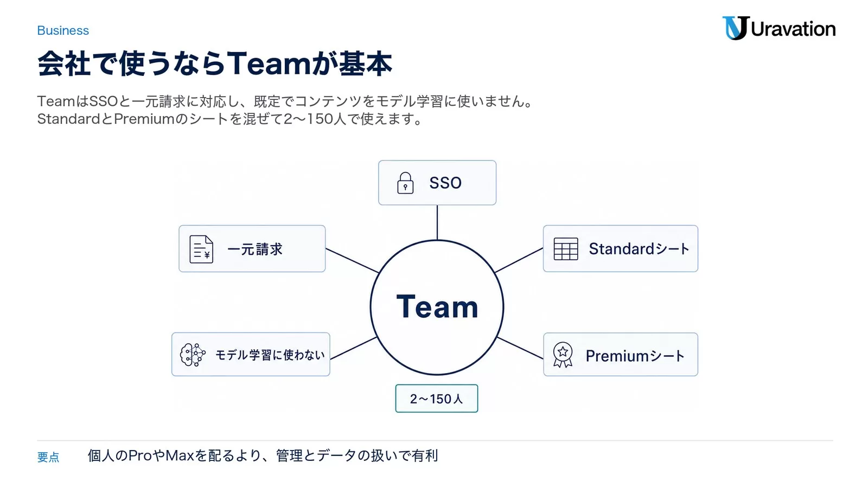Image resolution: width=868 pixels, height=488 pixels.
Task: Click the 2〜150人 badge
Action: click(x=437, y=399)
